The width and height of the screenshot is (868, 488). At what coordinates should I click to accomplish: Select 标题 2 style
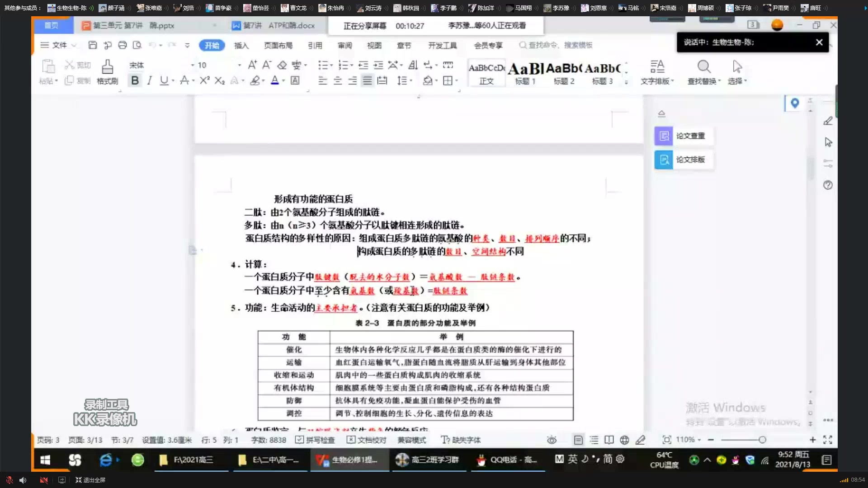tap(564, 73)
